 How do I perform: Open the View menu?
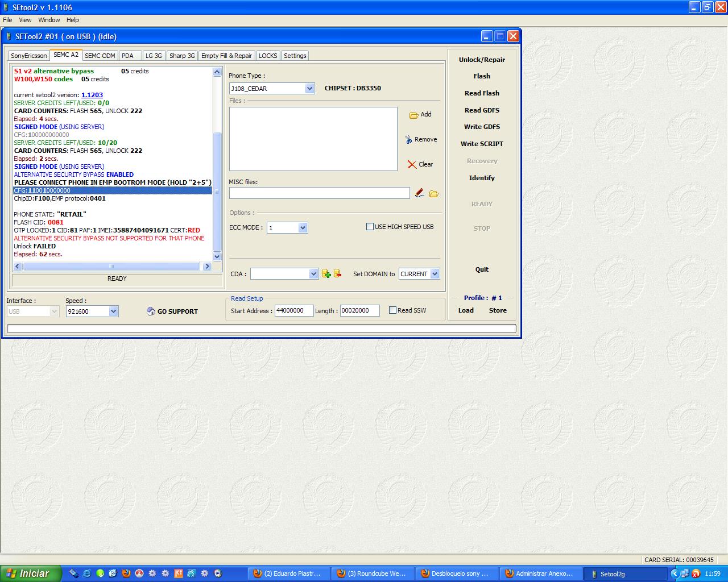[25, 20]
